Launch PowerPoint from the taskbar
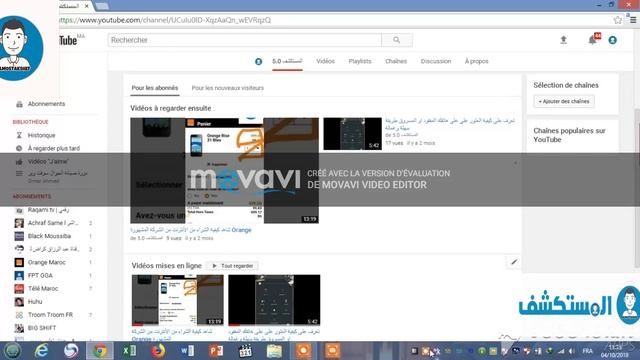 click(x=216, y=351)
